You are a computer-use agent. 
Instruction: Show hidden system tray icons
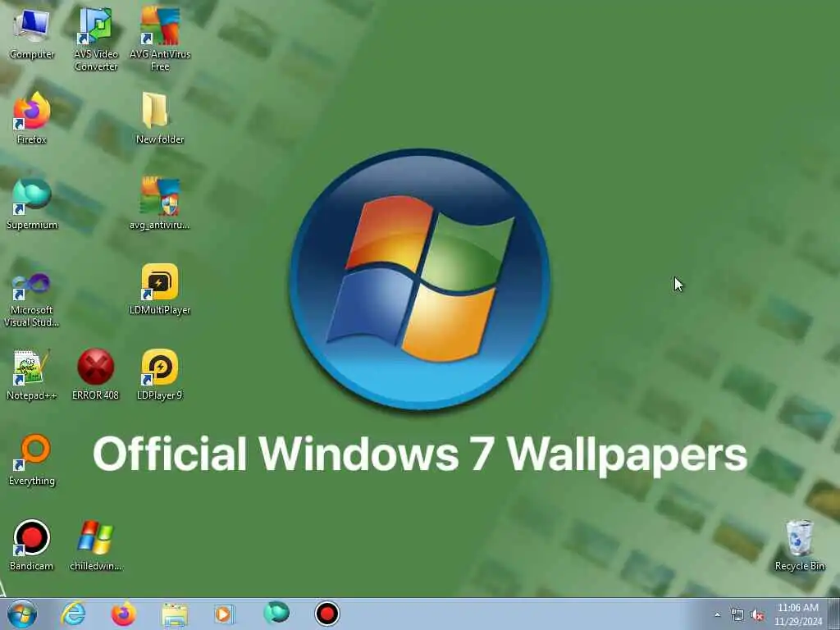point(717,615)
